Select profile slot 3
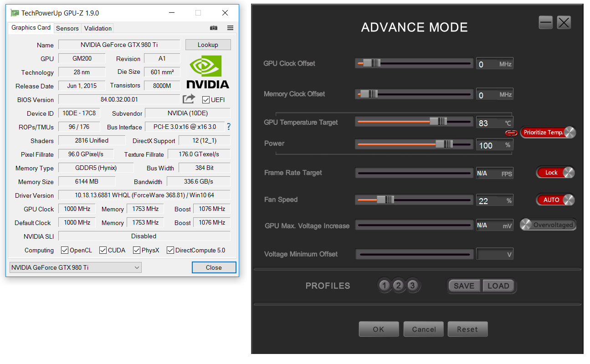The height and width of the screenshot is (364, 590). 412,286
